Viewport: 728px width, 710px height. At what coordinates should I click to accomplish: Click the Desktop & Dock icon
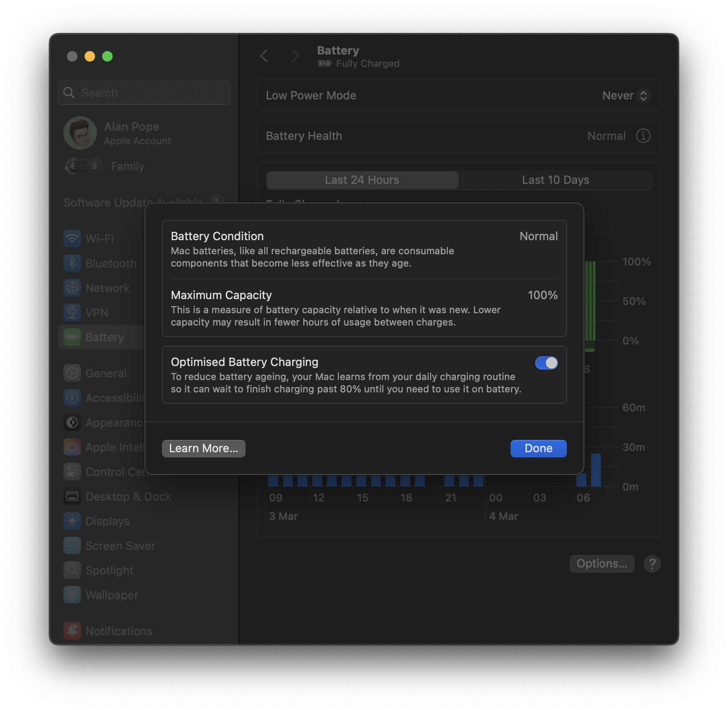[72, 496]
